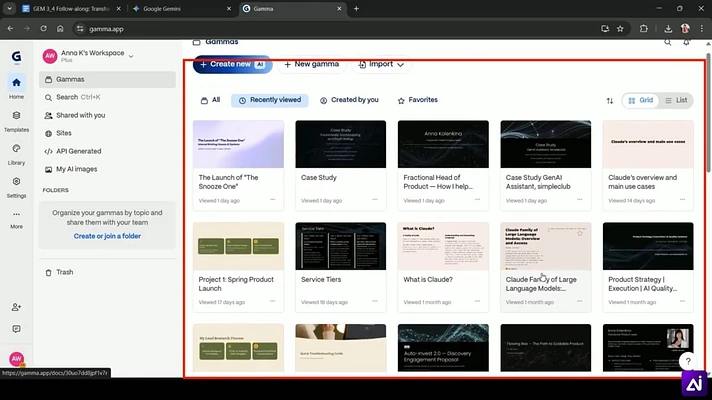Image resolution: width=712 pixels, height=400 pixels.
Task: Open options for Fractional Head of Product card
Action: pos(477,199)
